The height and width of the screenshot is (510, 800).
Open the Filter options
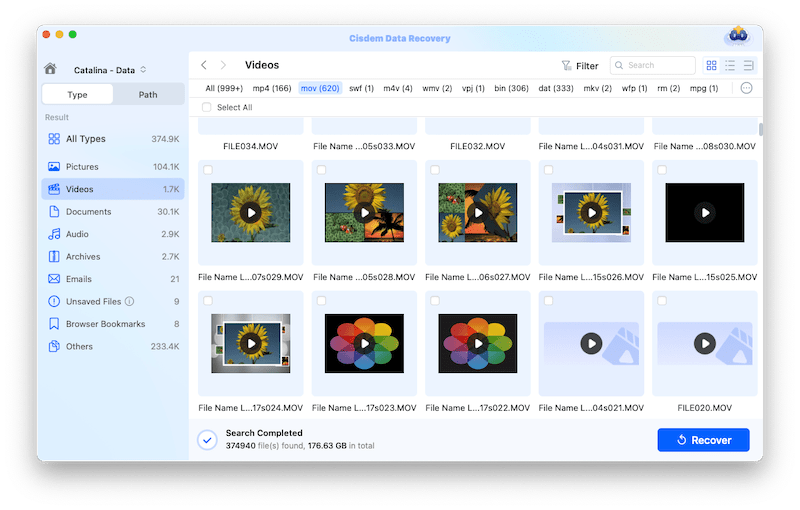point(580,66)
